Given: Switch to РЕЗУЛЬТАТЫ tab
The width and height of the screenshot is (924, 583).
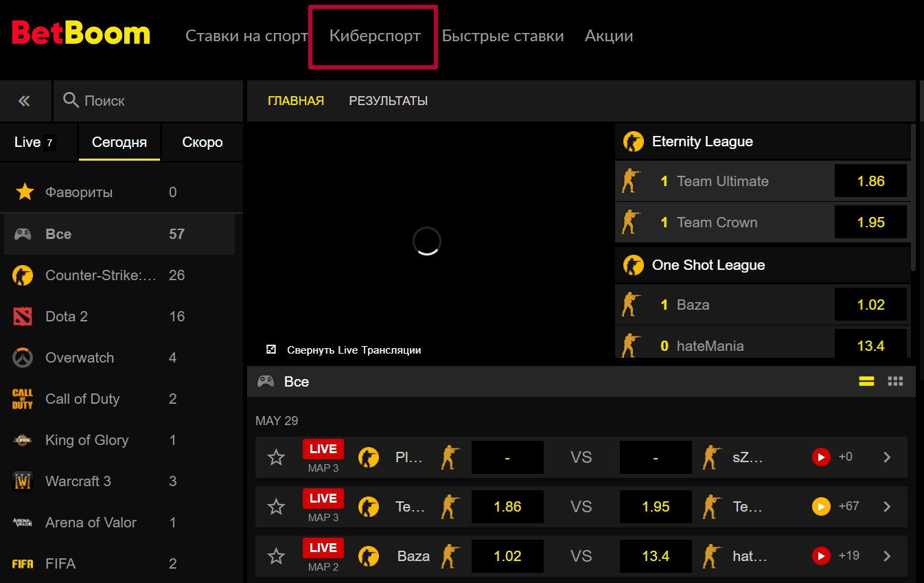Looking at the screenshot, I should (x=389, y=101).
